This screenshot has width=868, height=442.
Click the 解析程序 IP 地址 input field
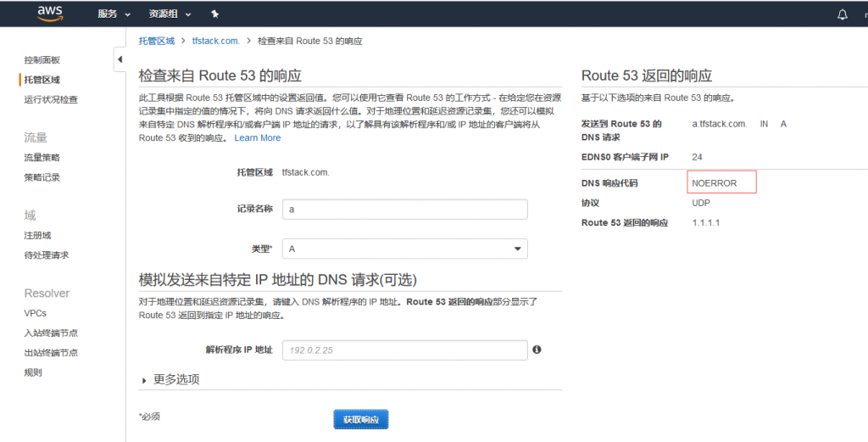(x=404, y=350)
